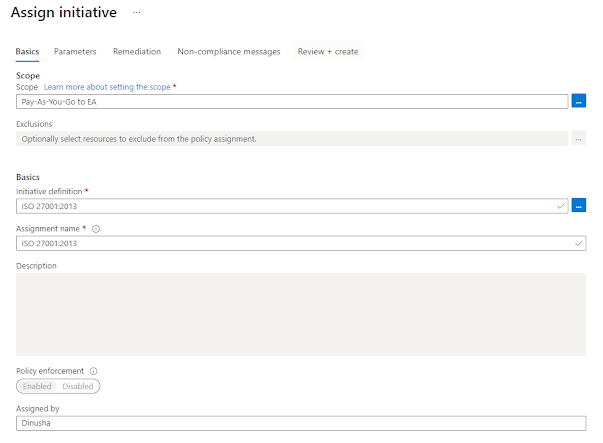The image size is (603, 443).
Task: Open the blue Scope picker button
Action: pos(579,101)
